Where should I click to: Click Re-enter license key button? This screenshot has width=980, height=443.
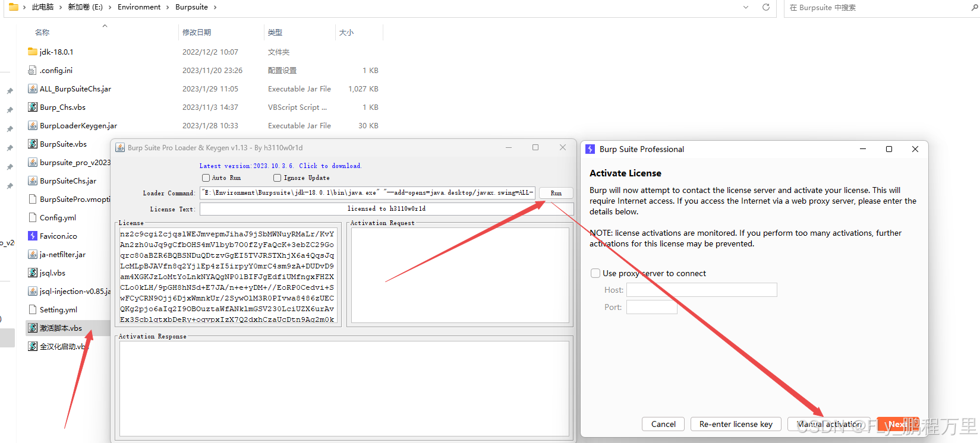coord(736,424)
